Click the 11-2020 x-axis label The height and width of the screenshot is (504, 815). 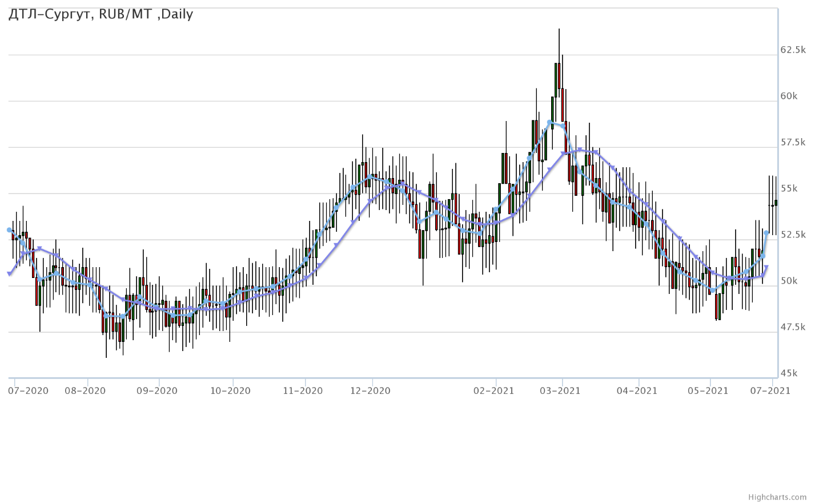coord(303,391)
